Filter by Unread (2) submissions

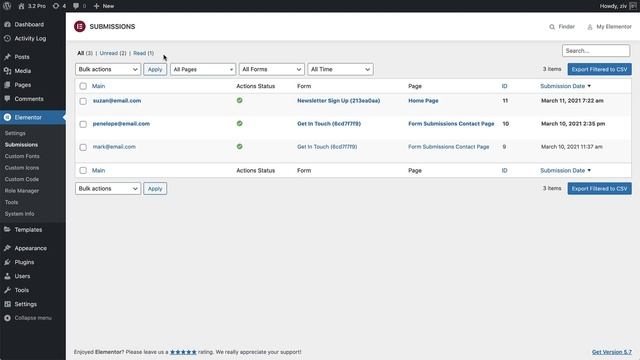tap(113, 53)
